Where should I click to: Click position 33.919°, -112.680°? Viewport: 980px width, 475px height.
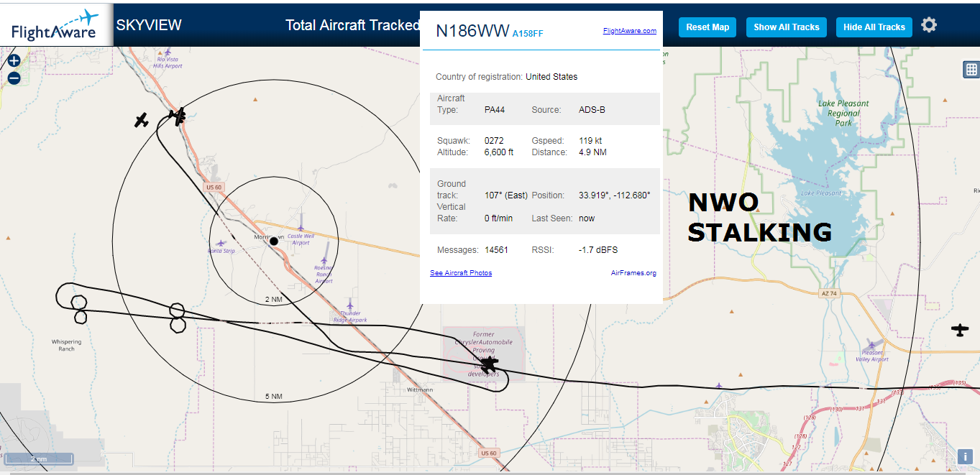click(x=614, y=195)
